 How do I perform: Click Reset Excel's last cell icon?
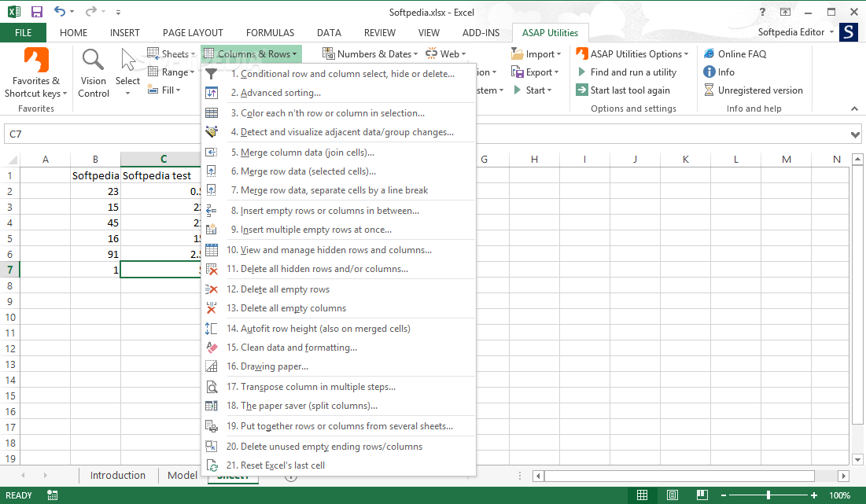[211, 465]
